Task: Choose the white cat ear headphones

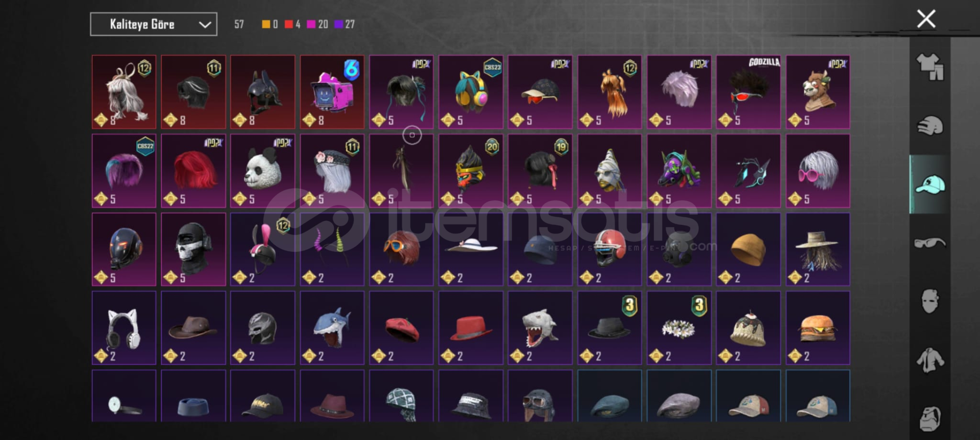Action: click(x=124, y=328)
